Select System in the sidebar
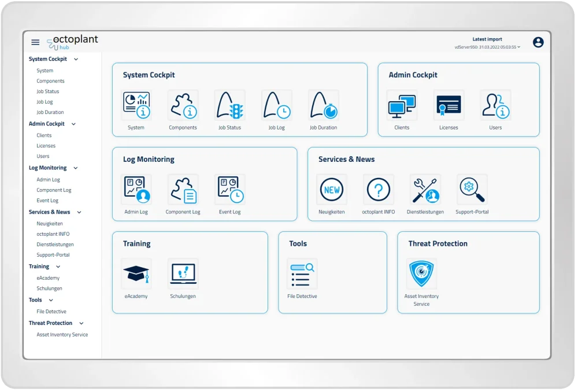This screenshot has width=578, height=392. click(45, 71)
